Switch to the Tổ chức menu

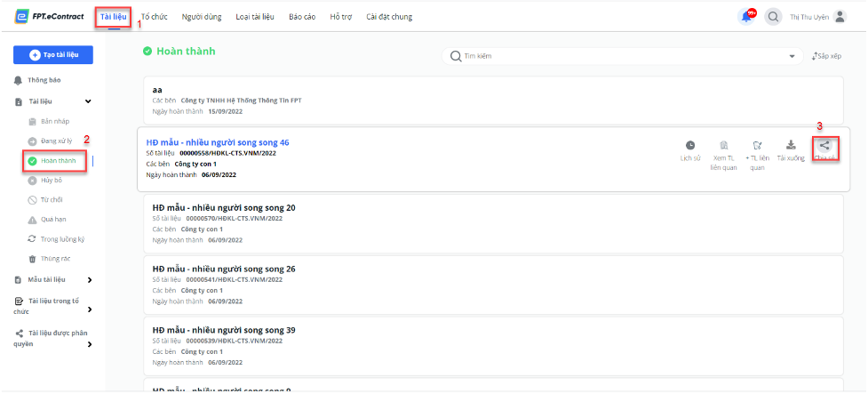[155, 17]
